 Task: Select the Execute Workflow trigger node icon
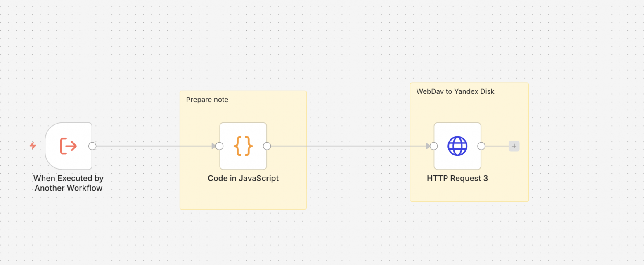click(x=69, y=146)
